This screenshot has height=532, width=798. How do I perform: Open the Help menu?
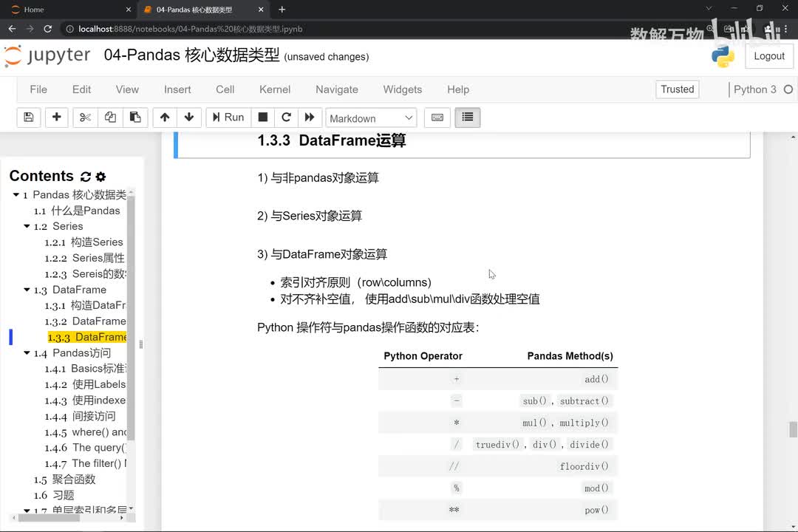click(x=458, y=89)
